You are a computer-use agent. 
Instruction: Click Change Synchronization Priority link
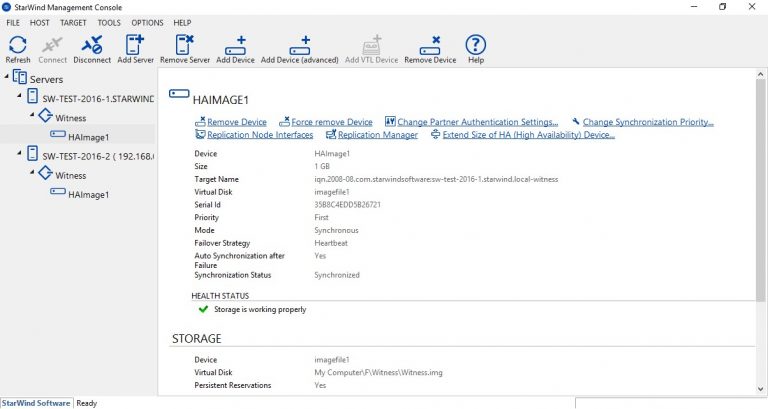[647, 122]
